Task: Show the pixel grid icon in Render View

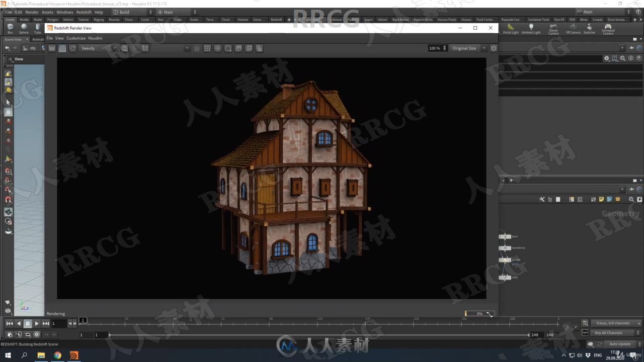Action: pos(207,48)
